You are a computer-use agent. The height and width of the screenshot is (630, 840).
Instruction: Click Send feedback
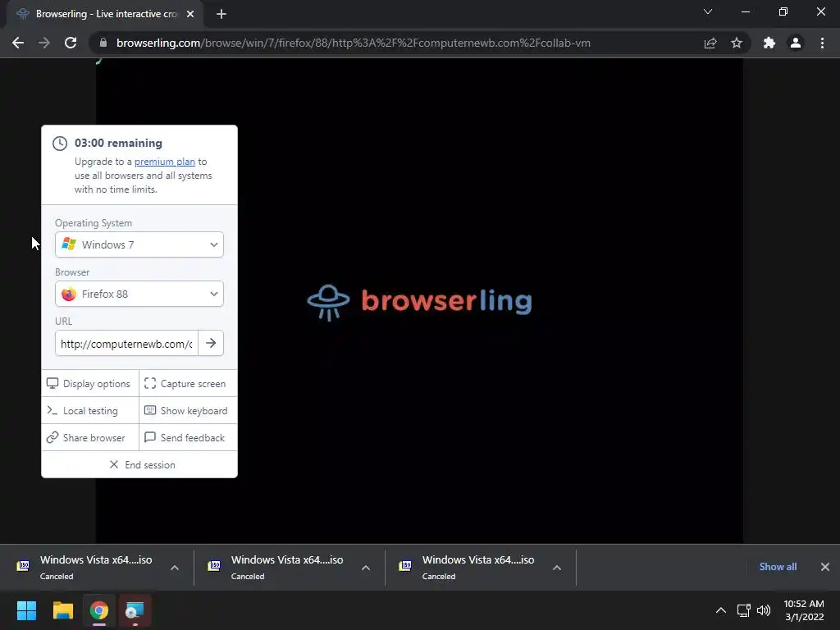pyautogui.click(x=188, y=438)
